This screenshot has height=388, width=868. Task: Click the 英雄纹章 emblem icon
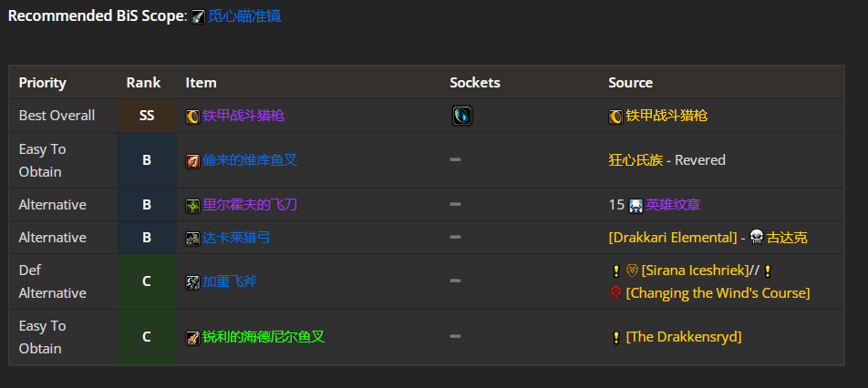[635, 205]
